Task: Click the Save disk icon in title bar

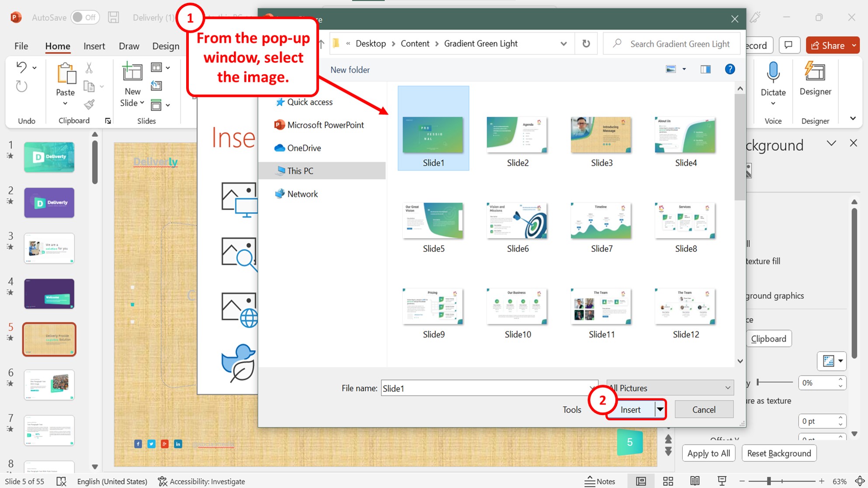Action: click(x=114, y=17)
